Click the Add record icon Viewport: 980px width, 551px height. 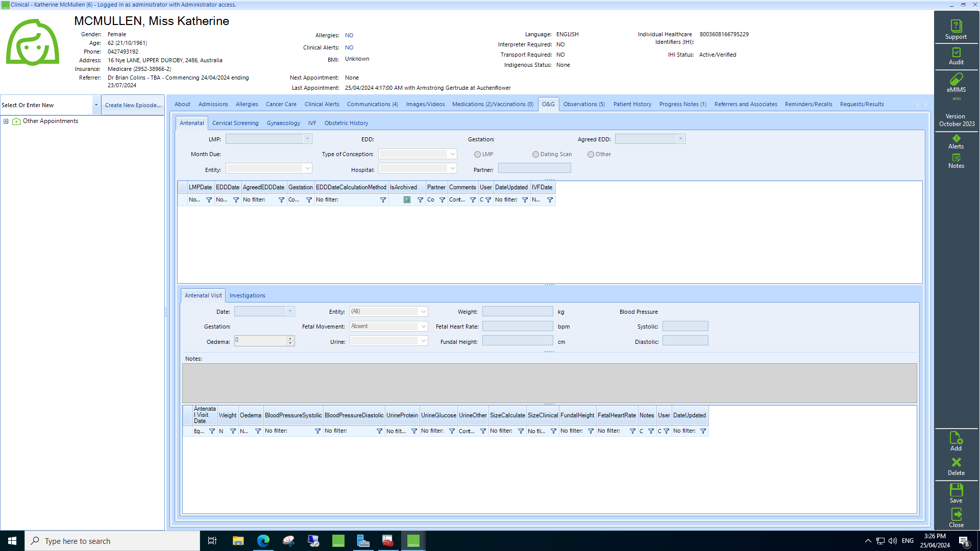[x=956, y=441]
